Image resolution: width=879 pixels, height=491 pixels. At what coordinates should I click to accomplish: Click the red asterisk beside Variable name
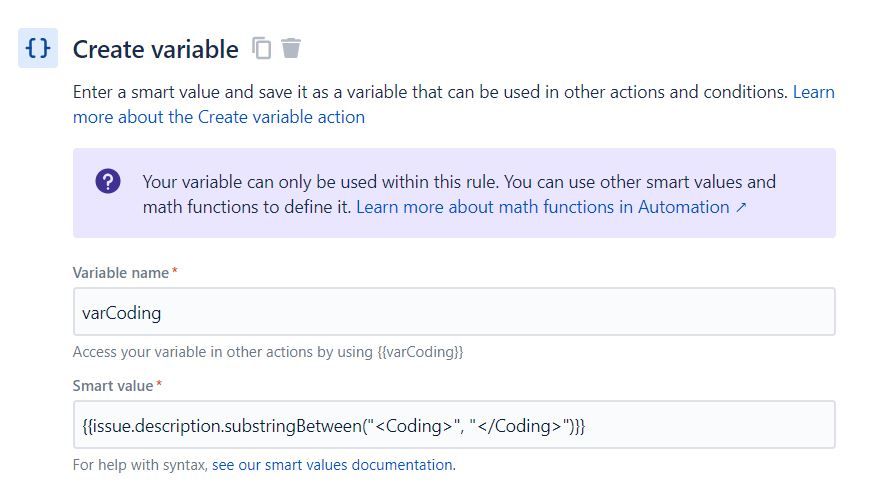point(175,272)
